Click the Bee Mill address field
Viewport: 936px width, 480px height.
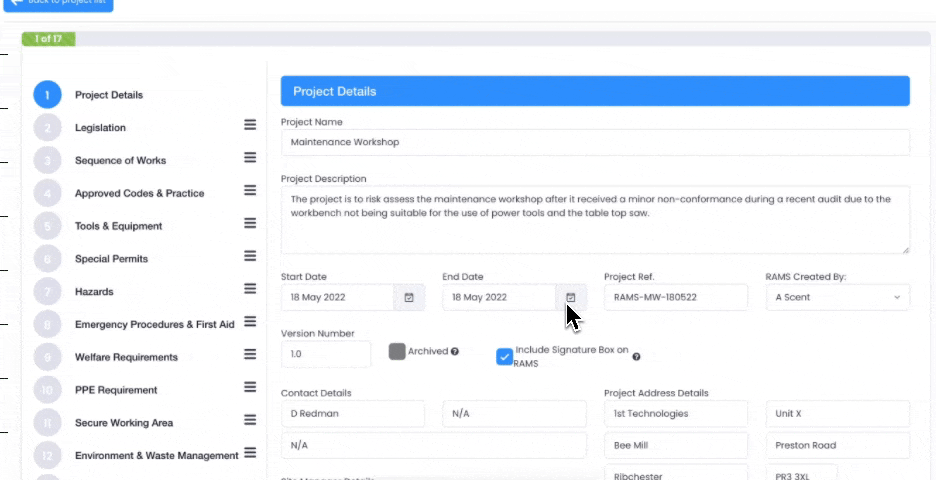676,445
